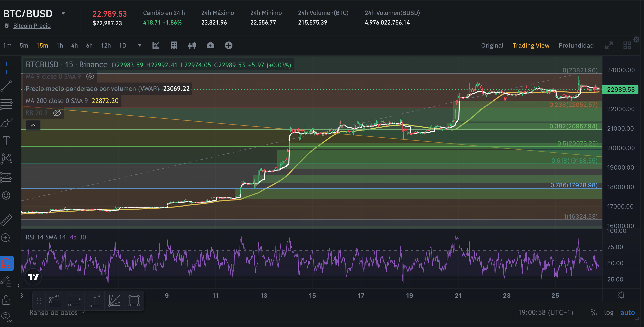
Task: Open the multi-chart grid layout
Action: pos(627,46)
